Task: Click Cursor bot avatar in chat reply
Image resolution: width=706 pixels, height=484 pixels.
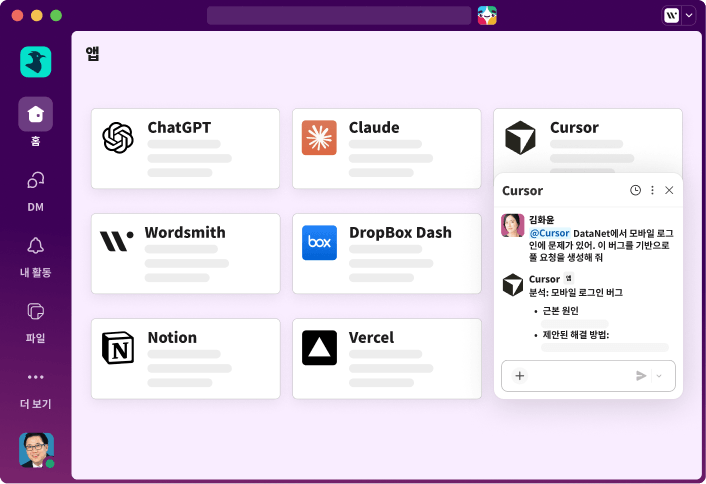Action: pos(513,285)
